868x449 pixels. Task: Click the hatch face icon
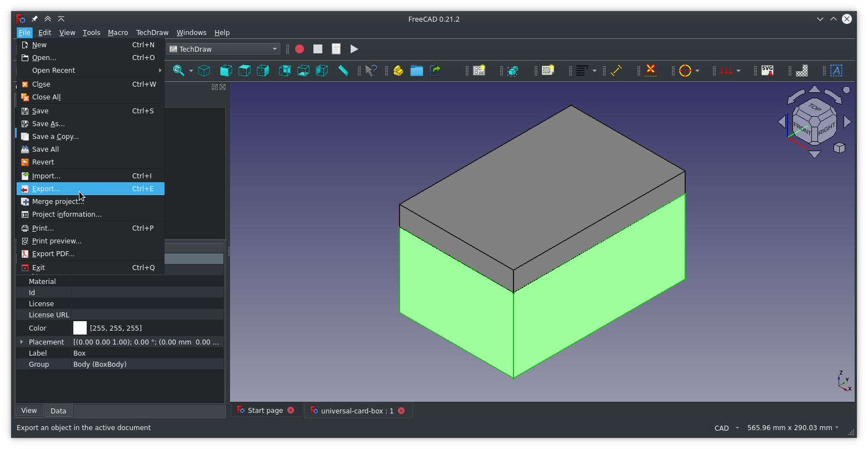coord(801,71)
